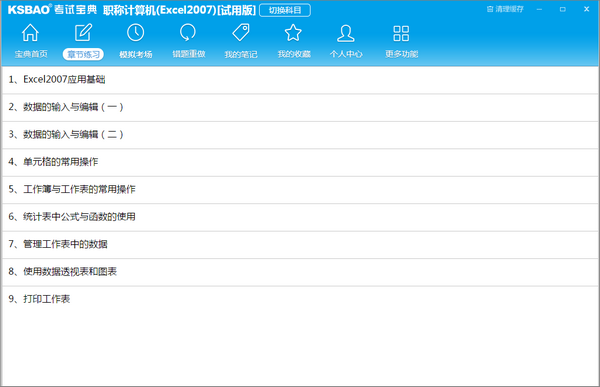This screenshot has height=387, width=600.
Task: Open chapter 6 统计表中公式与函数的使用
Action: (300, 217)
